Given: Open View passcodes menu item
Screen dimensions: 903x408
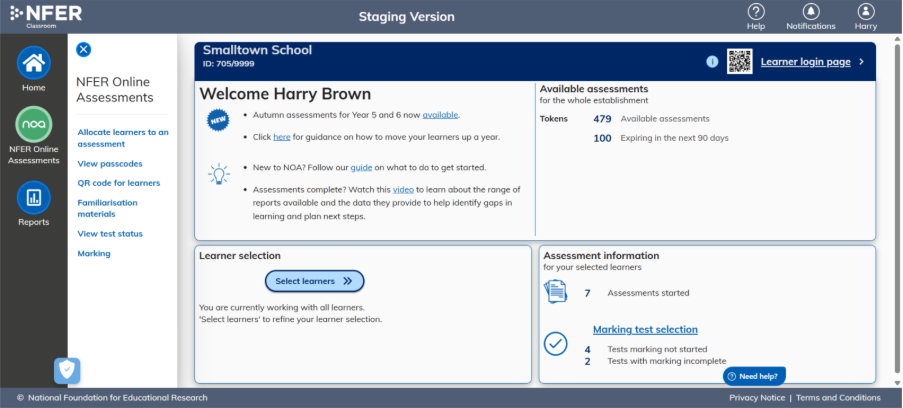Looking at the screenshot, I should point(110,164).
